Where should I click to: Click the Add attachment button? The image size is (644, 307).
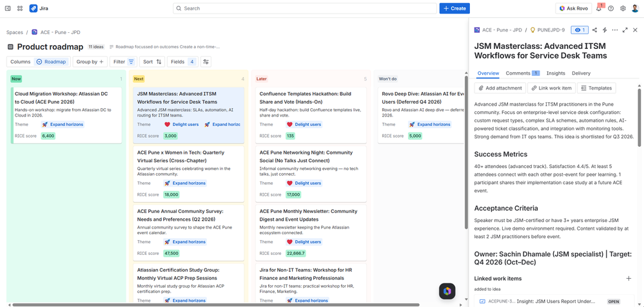[500, 88]
